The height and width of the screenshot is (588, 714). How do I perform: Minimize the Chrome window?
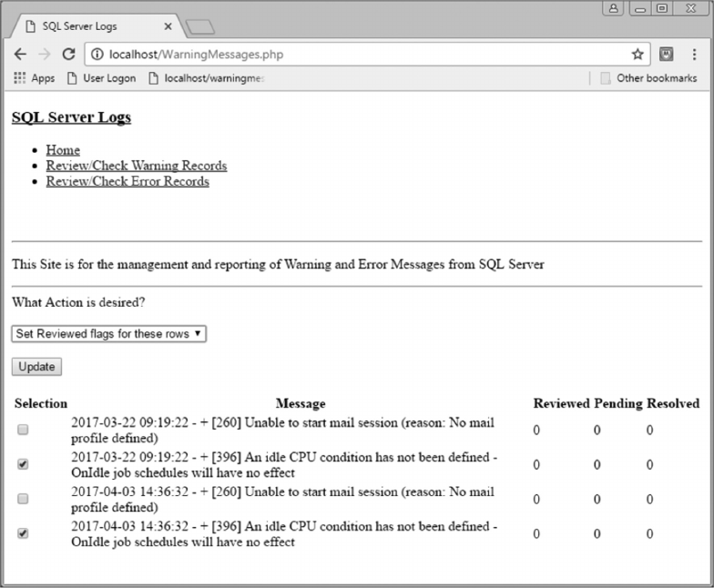tap(640, 8)
